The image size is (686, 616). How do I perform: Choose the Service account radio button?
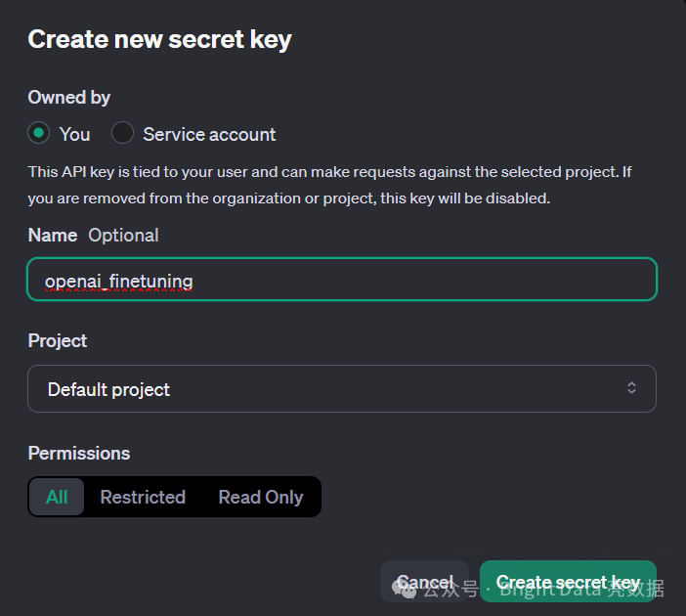coord(122,133)
